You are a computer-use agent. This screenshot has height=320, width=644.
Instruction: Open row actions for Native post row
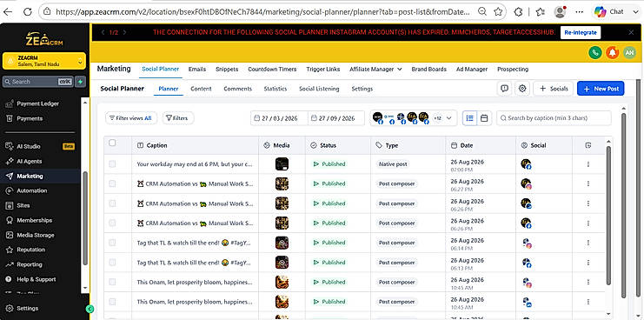point(588,163)
